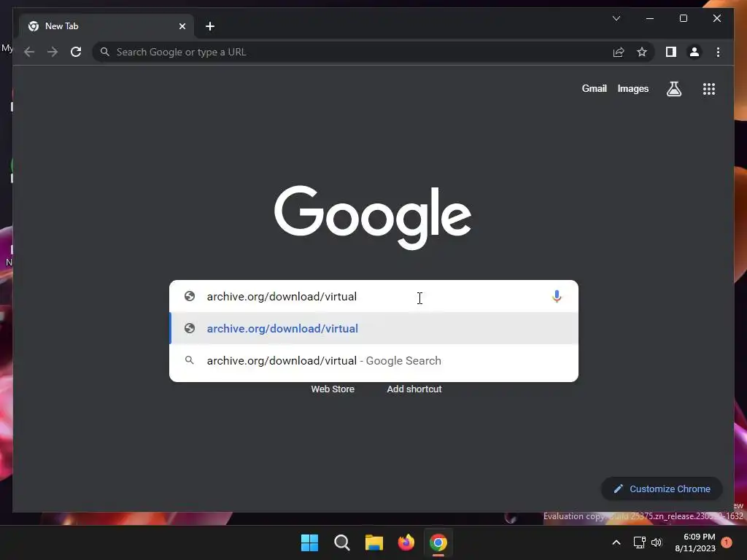
Task: Click the Web Store shortcut
Action: (333, 389)
